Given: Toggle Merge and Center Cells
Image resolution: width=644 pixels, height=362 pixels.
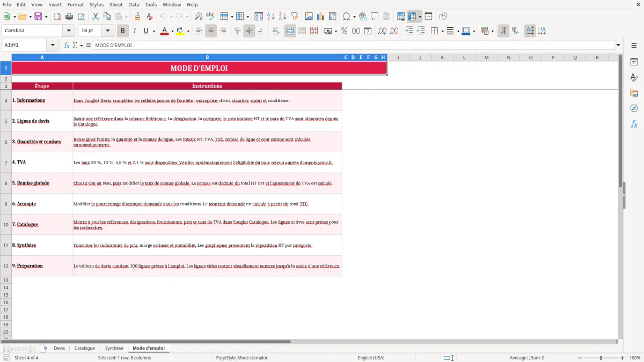Looking at the screenshot, I should (290, 31).
